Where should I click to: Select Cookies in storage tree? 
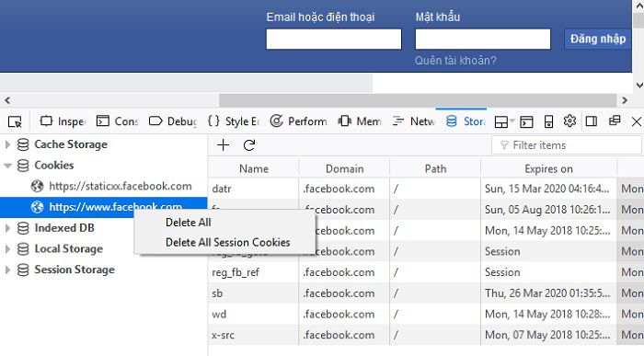[x=53, y=166]
